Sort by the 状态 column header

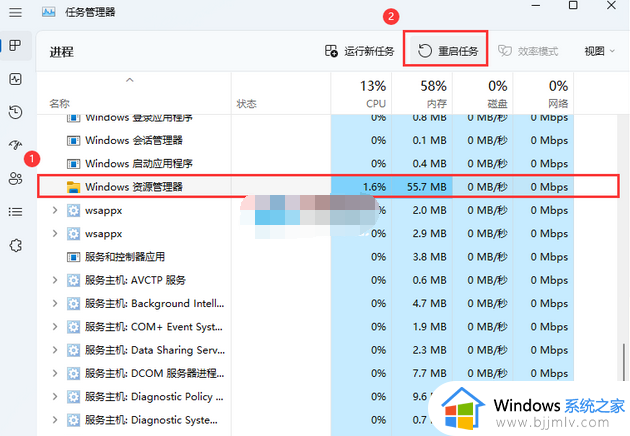pyautogui.click(x=281, y=93)
